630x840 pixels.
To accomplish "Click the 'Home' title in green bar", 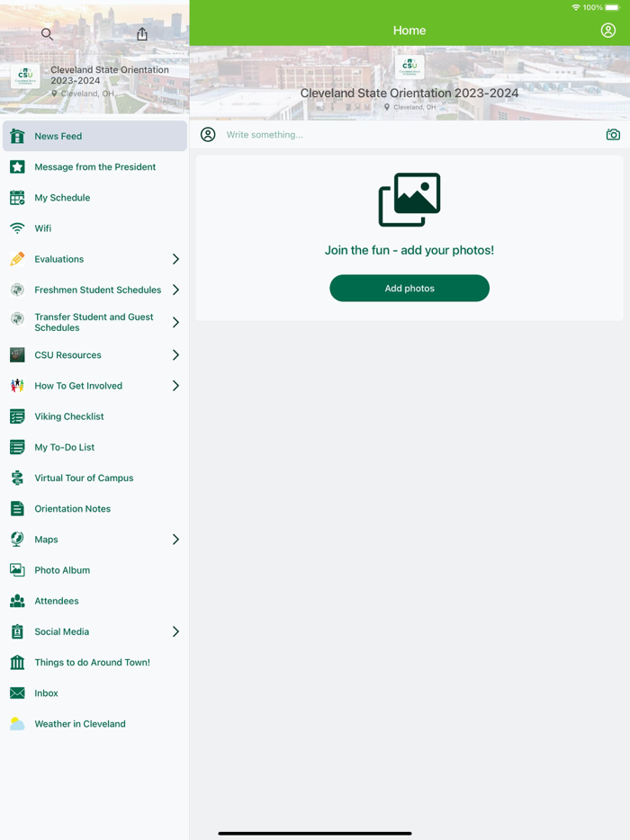I will pos(409,31).
